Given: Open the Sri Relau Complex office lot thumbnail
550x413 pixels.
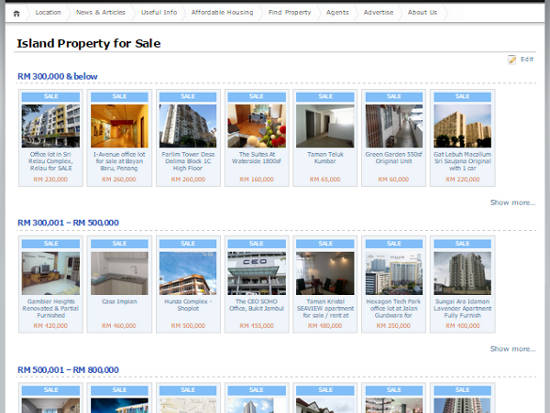Looking at the screenshot, I should click(x=51, y=126).
